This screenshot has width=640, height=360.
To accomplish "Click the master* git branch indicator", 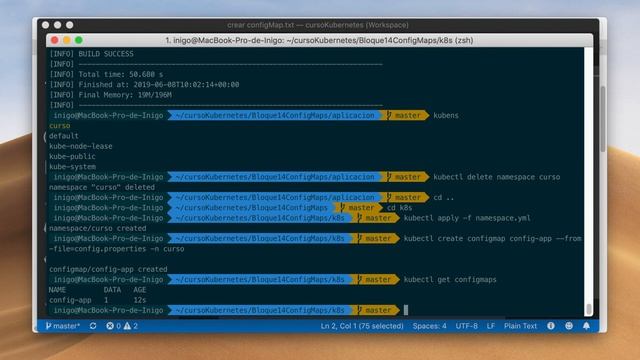I will tap(63, 326).
